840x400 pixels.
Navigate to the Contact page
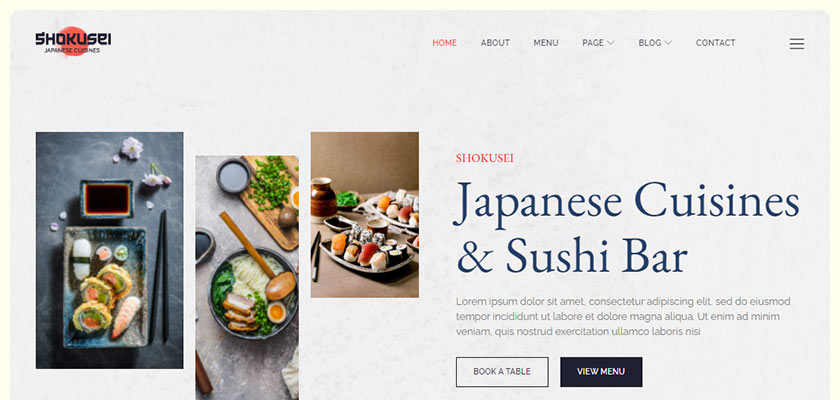tap(715, 43)
